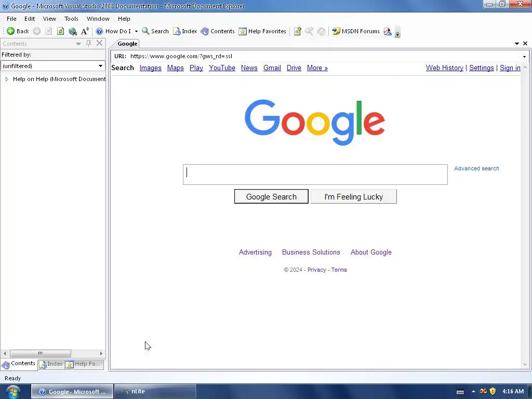This screenshot has height=399, width=532.
Task: Show hidden system tray icons arrow
Action: [473, 392]
